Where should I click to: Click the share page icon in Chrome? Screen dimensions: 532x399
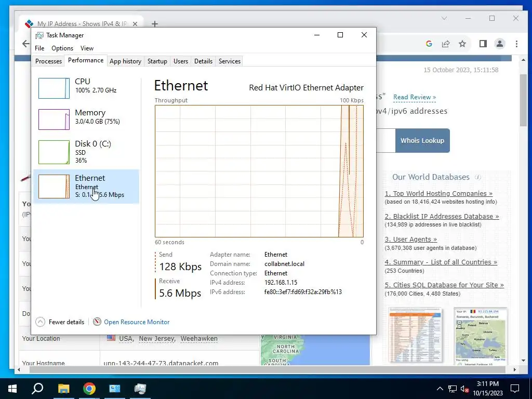click(x=446, y=44)
